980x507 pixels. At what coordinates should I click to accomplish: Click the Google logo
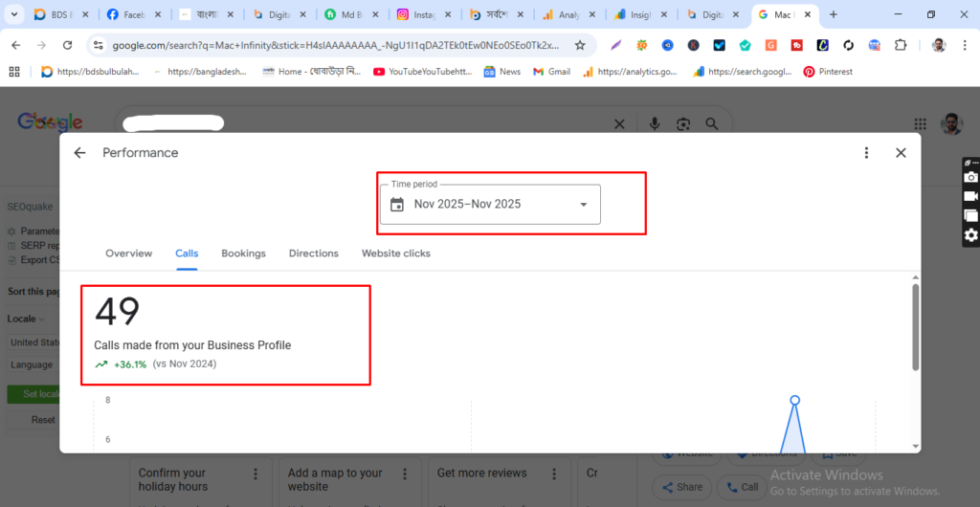point(50,121)
